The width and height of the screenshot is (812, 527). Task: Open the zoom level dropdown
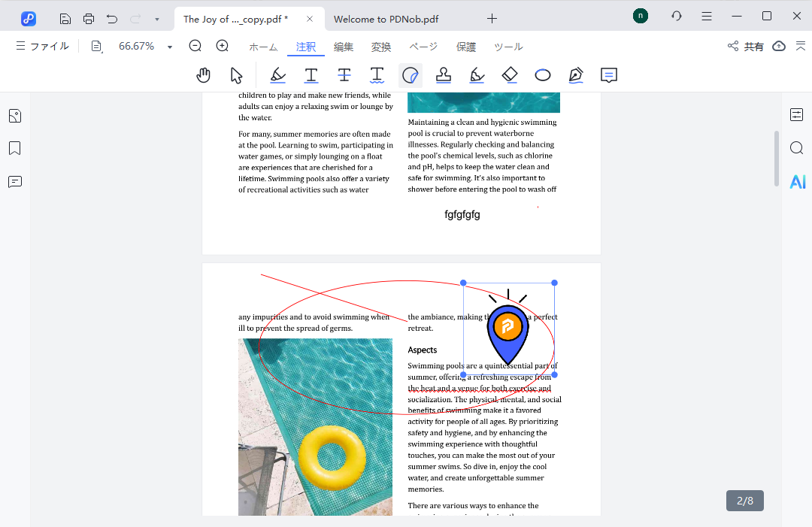point(168,46)
